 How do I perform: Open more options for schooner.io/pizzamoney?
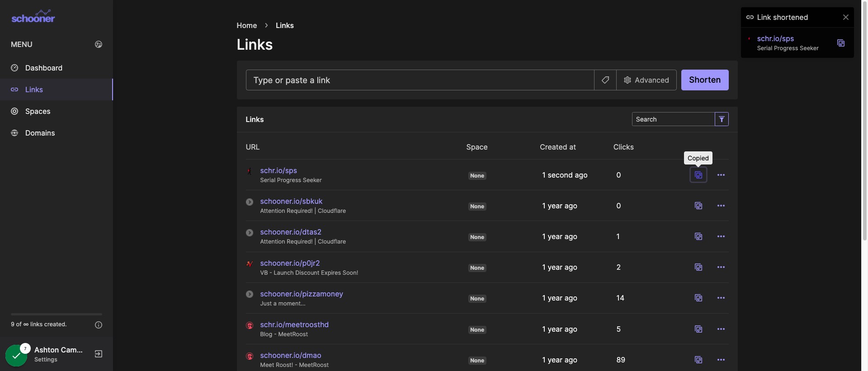[721, 298]
